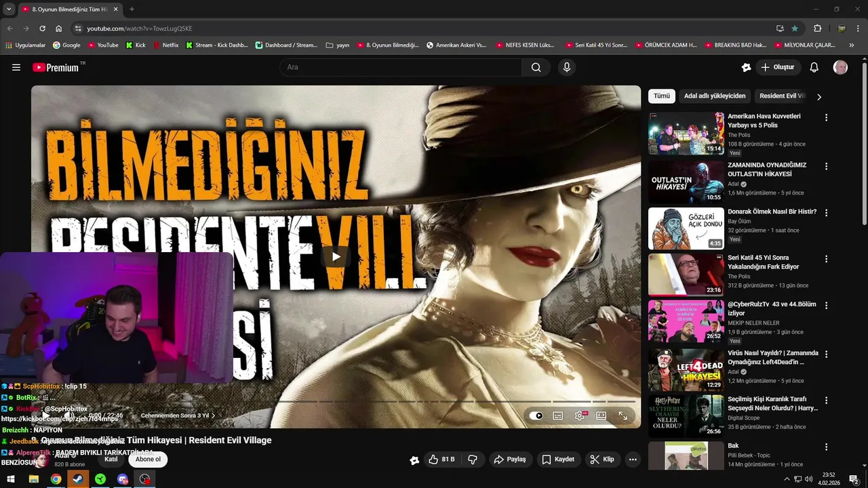The width and height of the screenshot is (868, 488).
Task: Click the YouTube page vertical scrollbar
Action: coord(864,144)
